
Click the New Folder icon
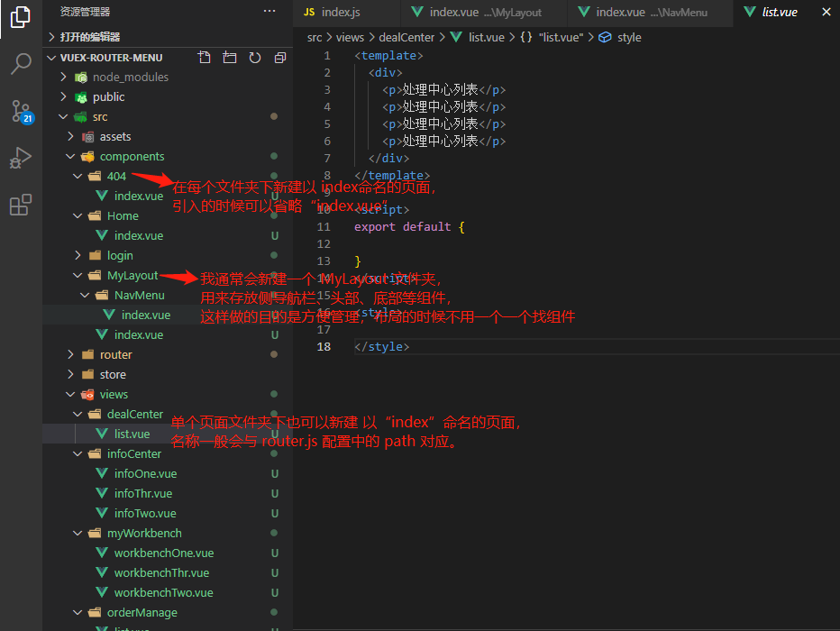point(229,58)
